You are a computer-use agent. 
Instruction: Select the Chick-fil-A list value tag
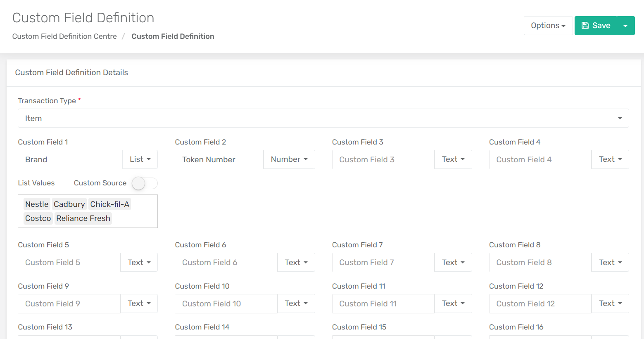point(109,204)
